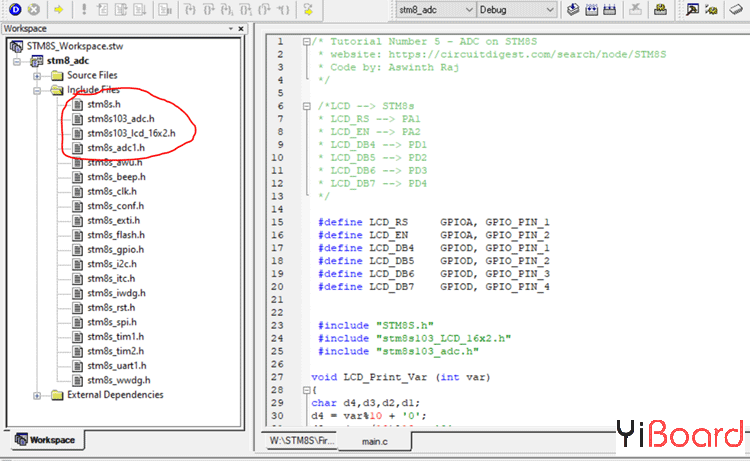Select stm8s103_LCD_16x2.h in the tree
The width and height of the screenshot is (750, 461).
click(130, 133)
